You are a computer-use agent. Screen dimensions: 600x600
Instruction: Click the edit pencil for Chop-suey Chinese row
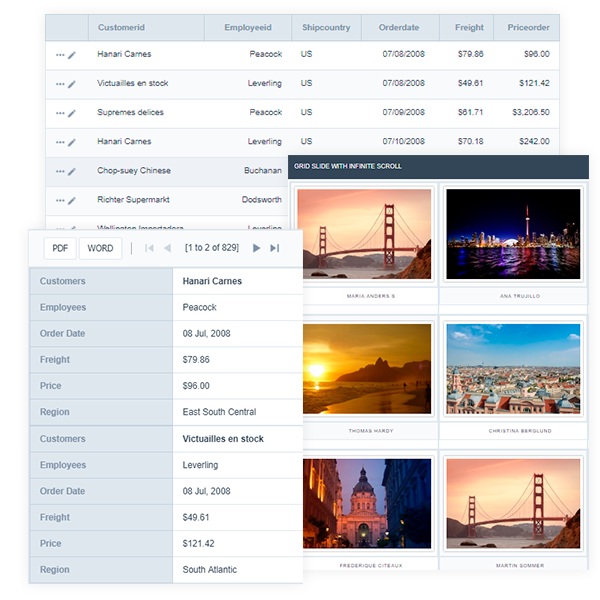click(x=72, y=171)
